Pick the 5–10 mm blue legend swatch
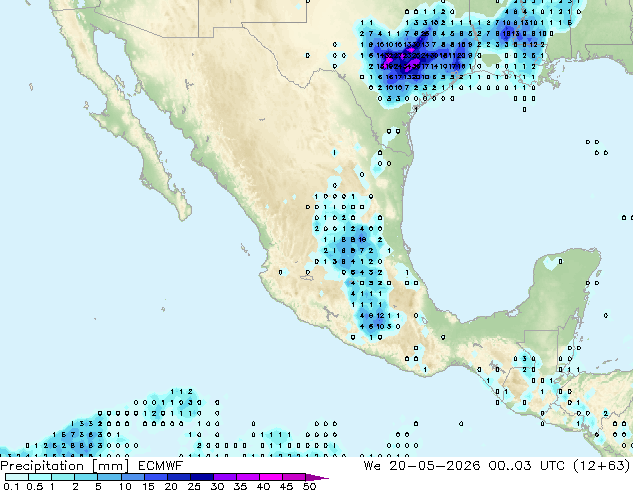 110,477
